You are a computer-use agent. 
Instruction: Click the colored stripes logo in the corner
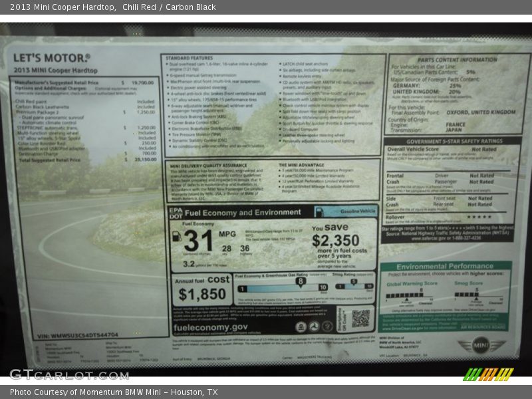[x=488, y=374]
